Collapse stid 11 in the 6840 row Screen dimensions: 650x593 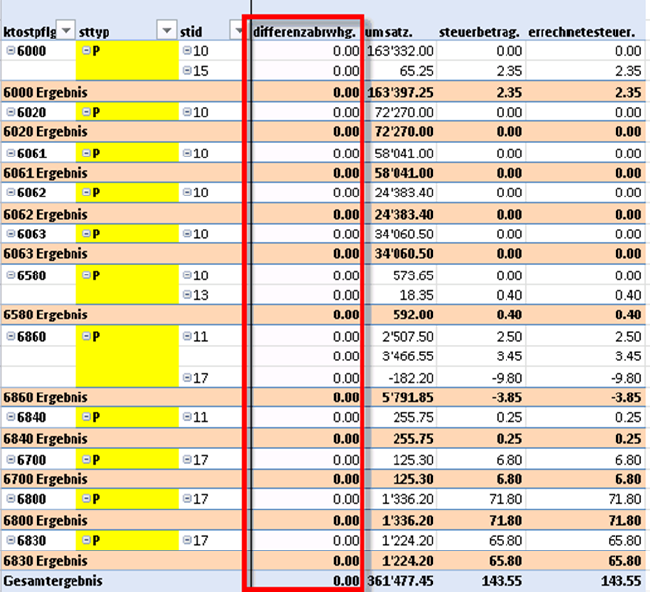tap(187, 417)
